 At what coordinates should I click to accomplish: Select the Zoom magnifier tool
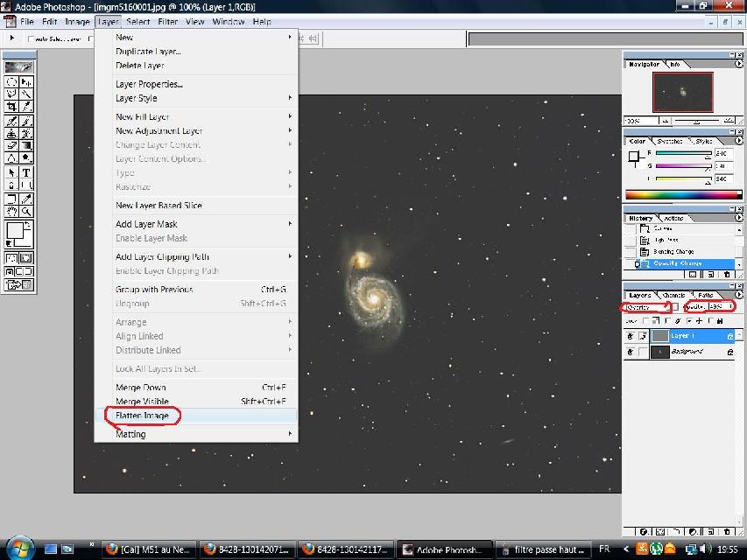[26, 212]
